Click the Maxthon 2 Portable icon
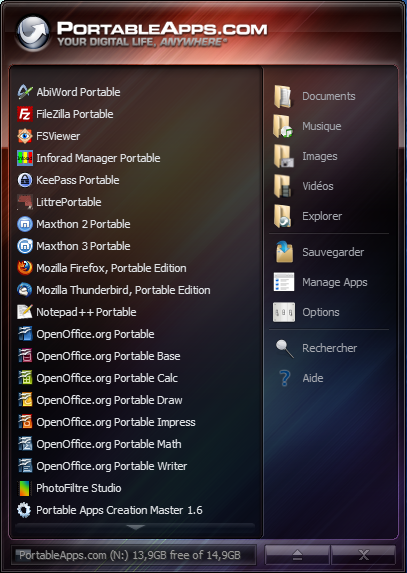Image resolution: width=407 pixels, height=573 pixels. tap(25, 224)
